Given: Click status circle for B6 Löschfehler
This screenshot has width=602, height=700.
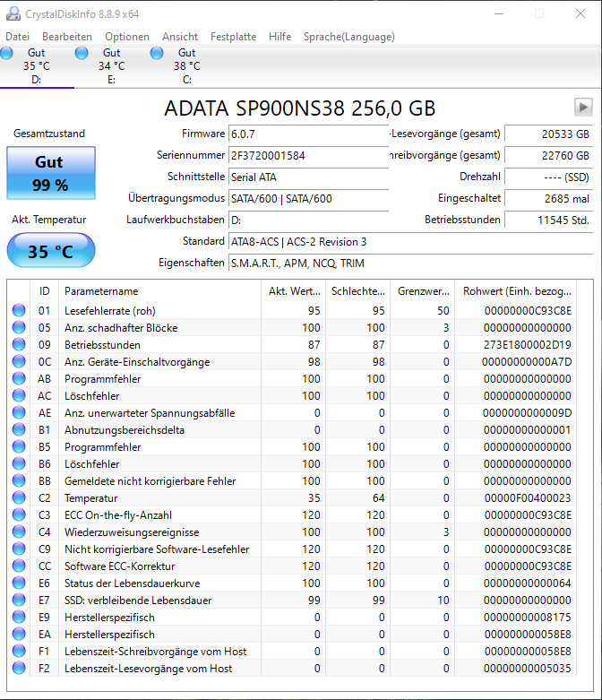Looking at the screenshot, I should click(19, 463).
